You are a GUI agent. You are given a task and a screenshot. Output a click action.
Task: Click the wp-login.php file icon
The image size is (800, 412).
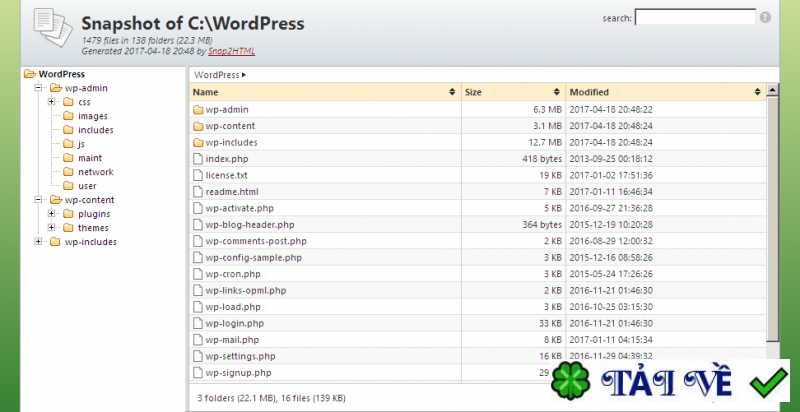pos(198,323)
